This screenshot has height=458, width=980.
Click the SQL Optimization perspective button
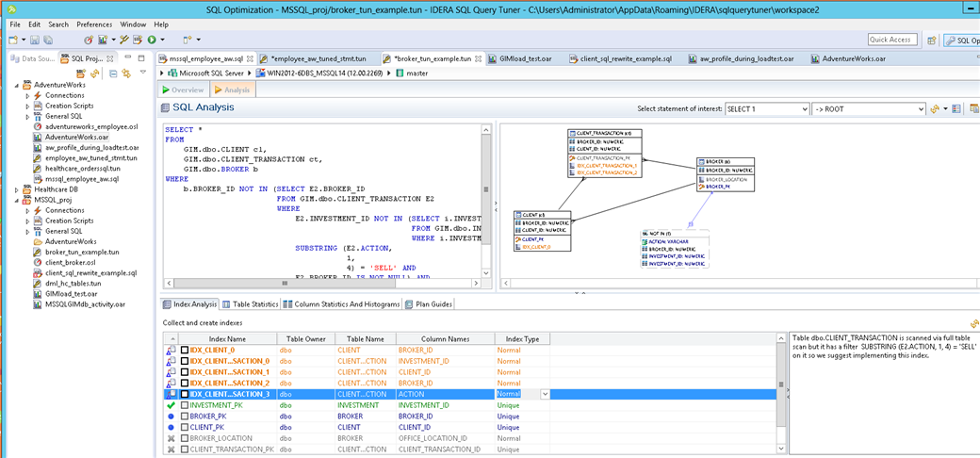coord(961,40)
